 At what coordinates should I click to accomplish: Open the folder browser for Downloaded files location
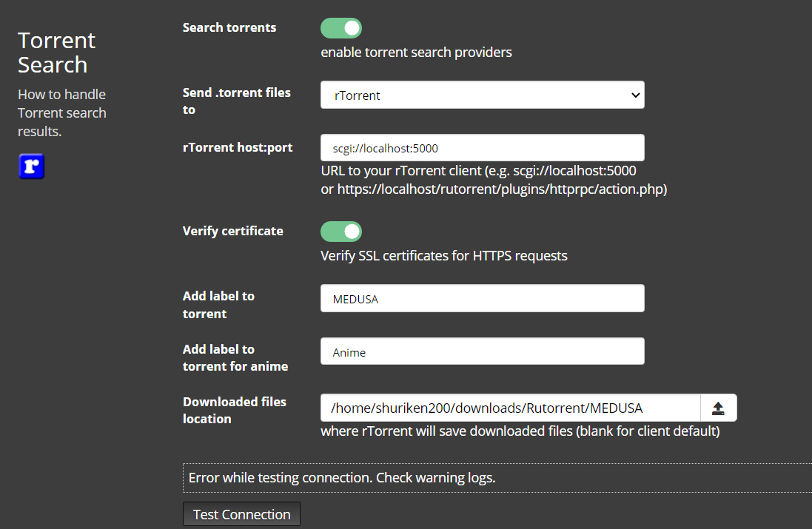pyautogui.click(x=719, y=408)
